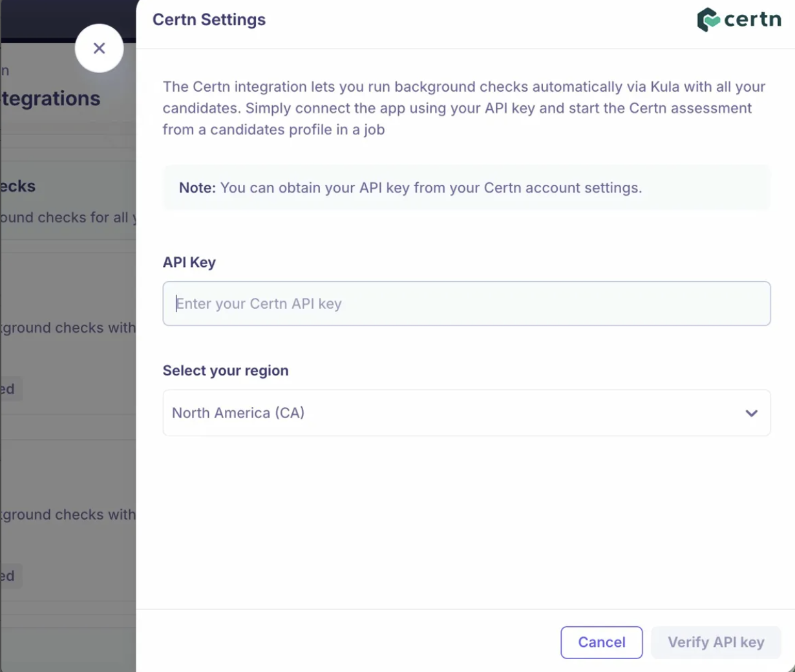The width and height of the screenshot is (795, 672).
Task: Click the API Key field label
Action: pos(189,262)
